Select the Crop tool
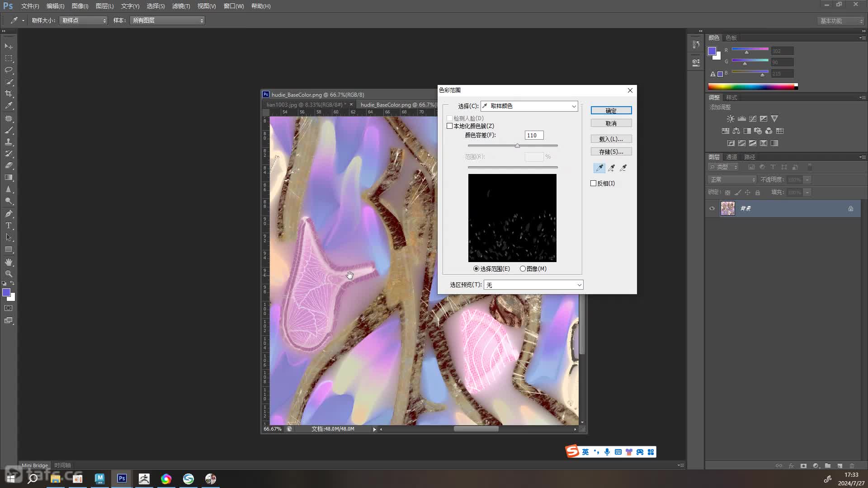868x488 pixels. click(9, 94)
